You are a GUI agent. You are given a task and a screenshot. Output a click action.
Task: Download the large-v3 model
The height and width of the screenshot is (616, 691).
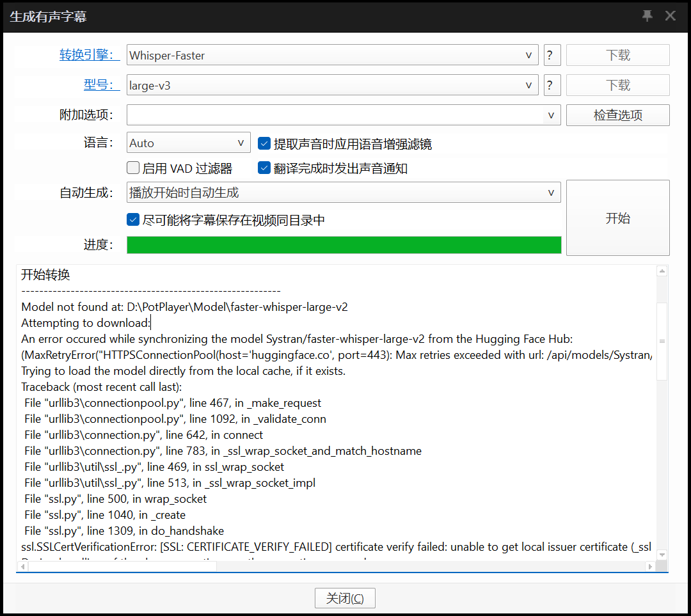pyautogui.click(x=617, y=85)
